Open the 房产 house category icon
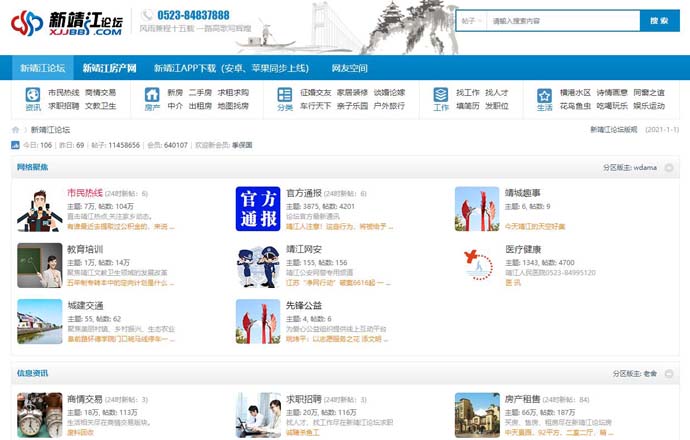690x440 pixels. (x=152, y=99)
